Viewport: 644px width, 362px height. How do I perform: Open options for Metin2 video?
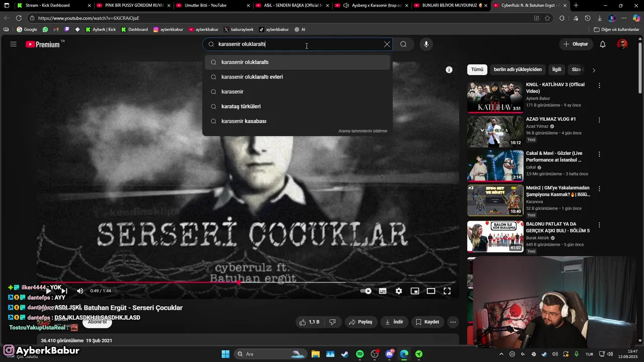pyautogui.click(x=599, y=189)
